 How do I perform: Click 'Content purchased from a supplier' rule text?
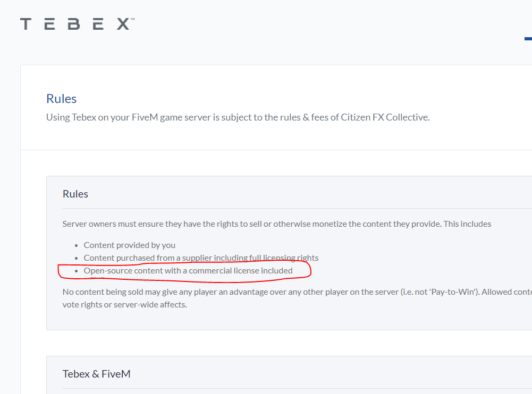[165, 258]
